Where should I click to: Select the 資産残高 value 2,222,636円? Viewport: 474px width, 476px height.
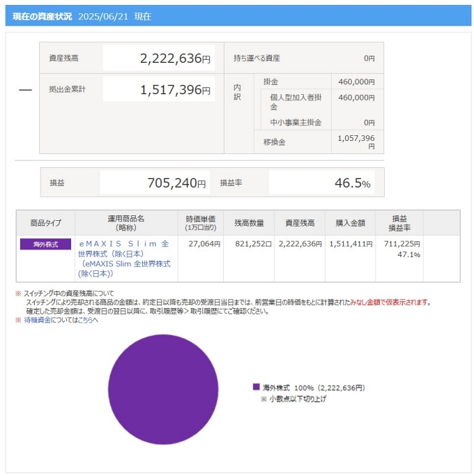[175, 59]
